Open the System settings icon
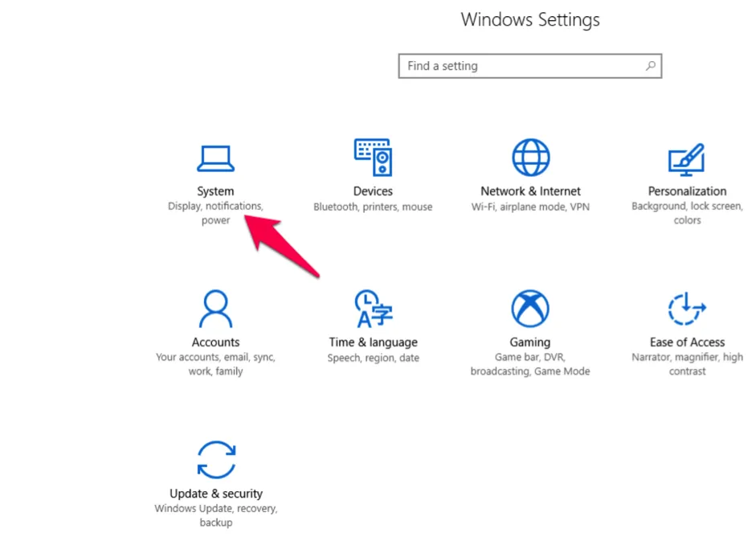The width and height of the screenshot is (756, 545). click(215, 158)
